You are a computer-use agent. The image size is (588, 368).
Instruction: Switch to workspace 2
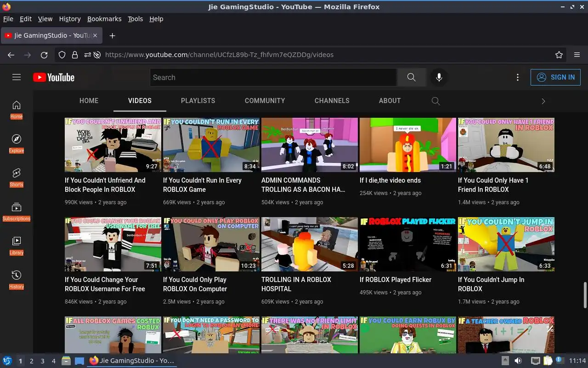(x=31, y=361)
